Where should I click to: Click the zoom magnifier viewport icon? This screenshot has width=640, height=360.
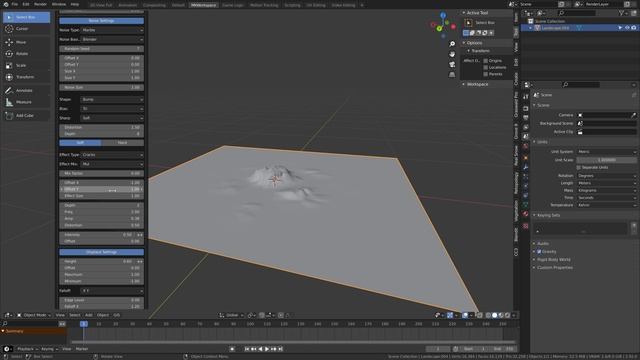[x=452, y=44]
